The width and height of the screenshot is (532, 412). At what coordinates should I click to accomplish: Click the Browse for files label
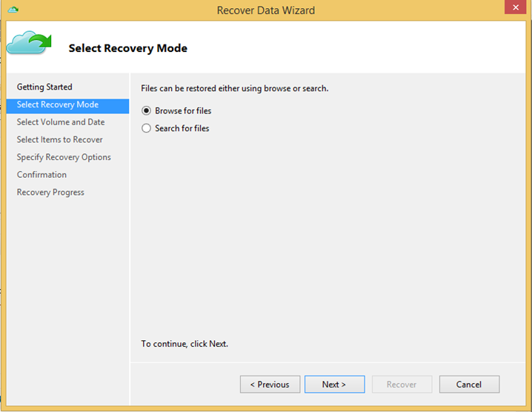click(x=183, y=110)
